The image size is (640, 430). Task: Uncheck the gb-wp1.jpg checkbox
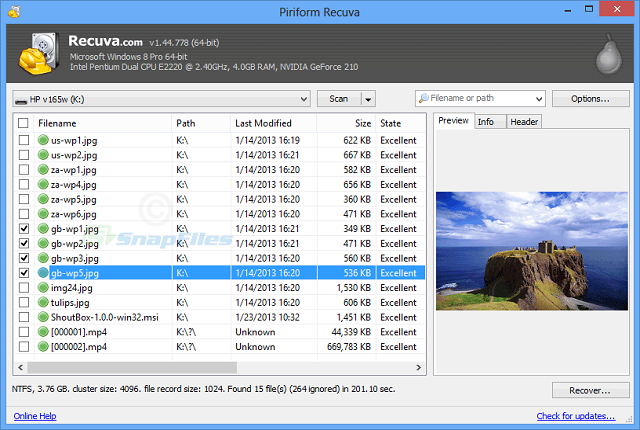pos(24,229)
